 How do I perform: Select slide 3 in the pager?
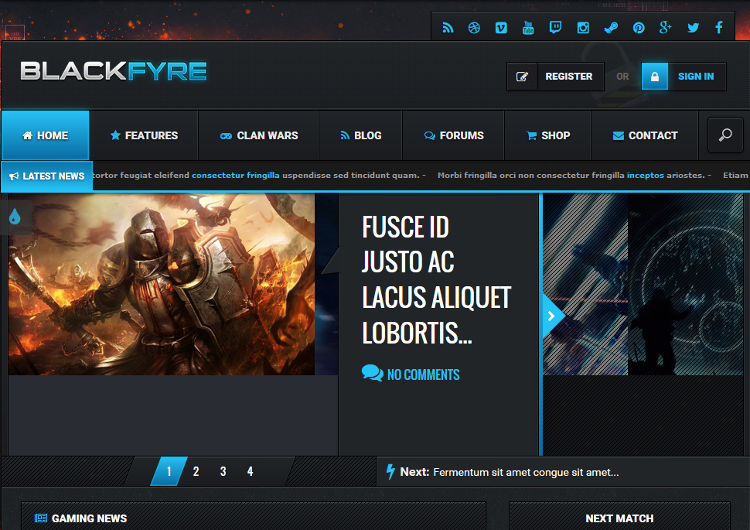tap(223, 471)
